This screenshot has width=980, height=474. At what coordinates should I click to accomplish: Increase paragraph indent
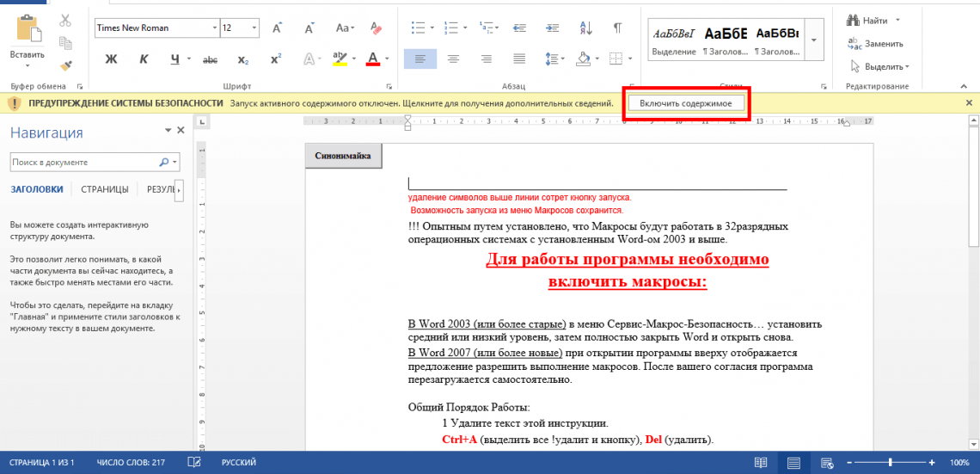coord(552,28)
